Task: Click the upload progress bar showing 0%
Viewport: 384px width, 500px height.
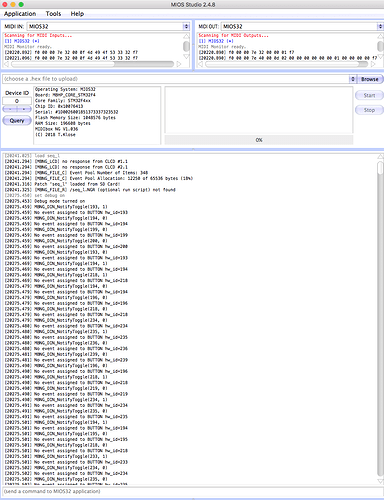Action: pyautogui.click(x=259, y=140)
